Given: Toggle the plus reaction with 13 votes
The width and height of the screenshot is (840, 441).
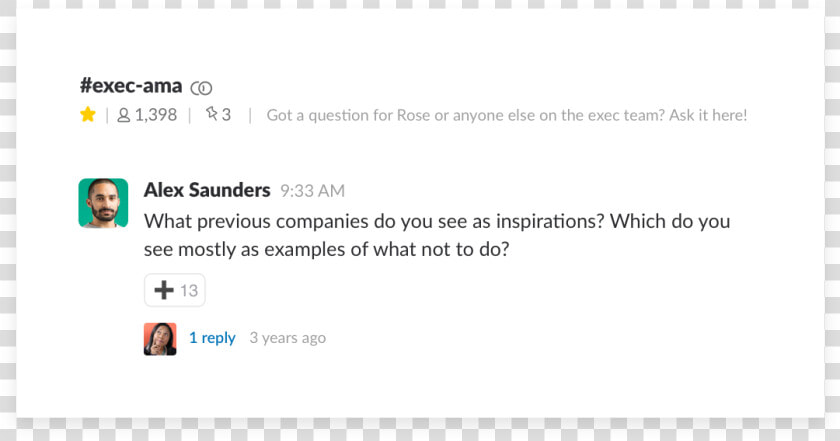Looking at the screenshot, I should point(175,290).
